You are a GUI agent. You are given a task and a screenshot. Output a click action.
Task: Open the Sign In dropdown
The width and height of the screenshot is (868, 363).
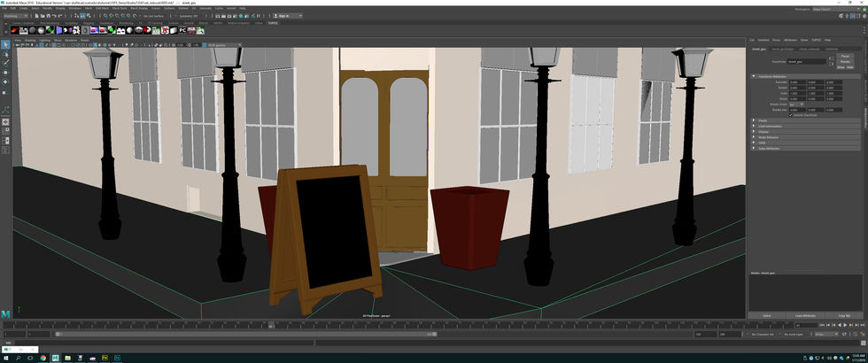click(289, 16)
